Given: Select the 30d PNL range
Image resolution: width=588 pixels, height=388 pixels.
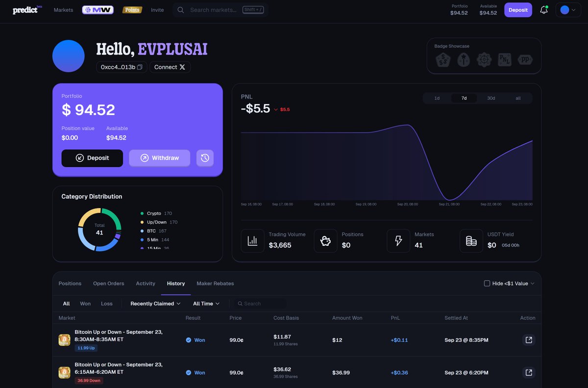Looking at the screenshot, I should [491, 98].
